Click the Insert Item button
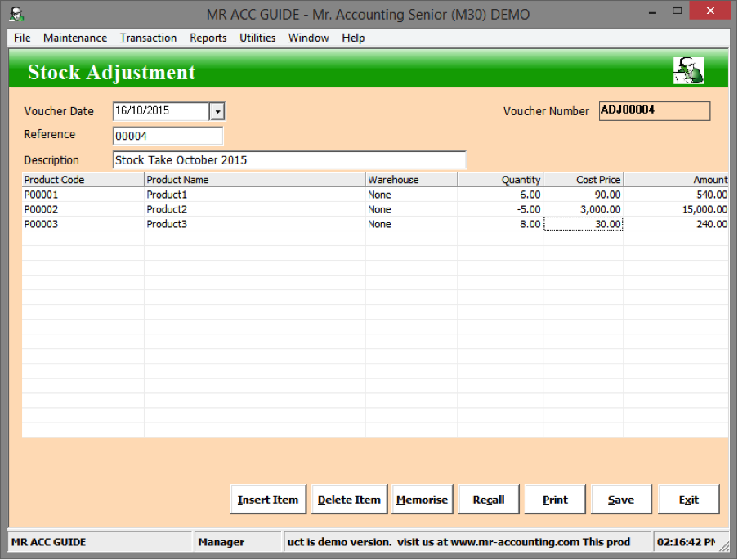Image resolution: width=738 pixels, height=560 pixels. (268, 500)
